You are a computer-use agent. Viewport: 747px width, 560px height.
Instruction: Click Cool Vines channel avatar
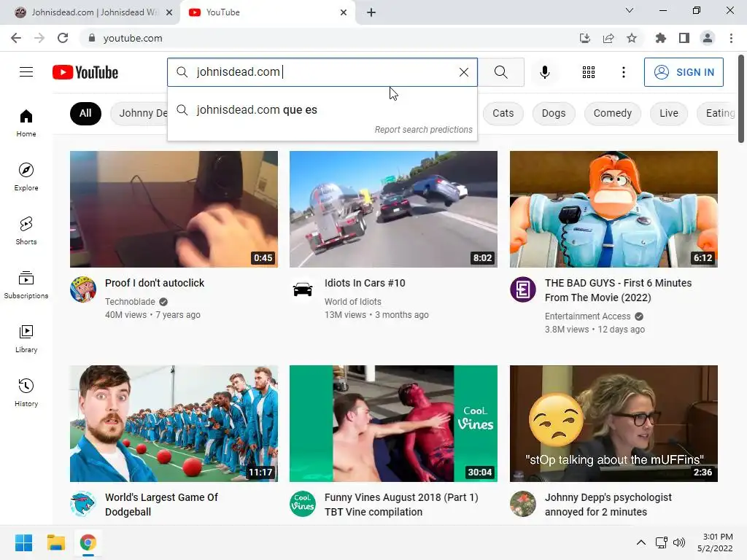point(303,504)
